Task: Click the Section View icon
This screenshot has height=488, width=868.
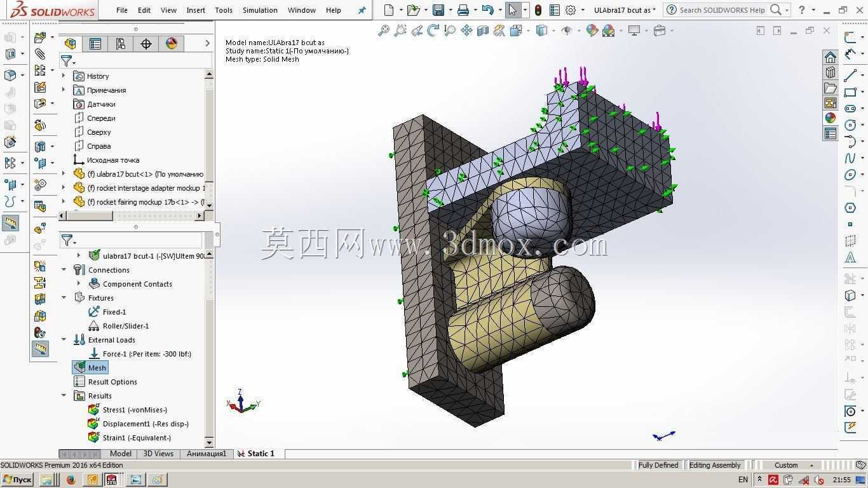Action: (x=483, y=30)
